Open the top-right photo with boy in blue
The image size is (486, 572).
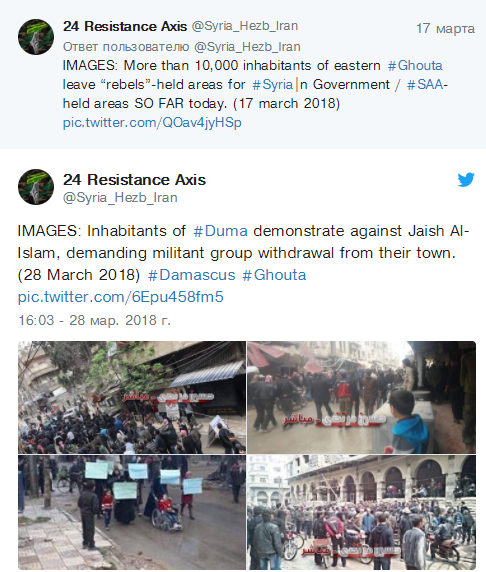(362, 397)
